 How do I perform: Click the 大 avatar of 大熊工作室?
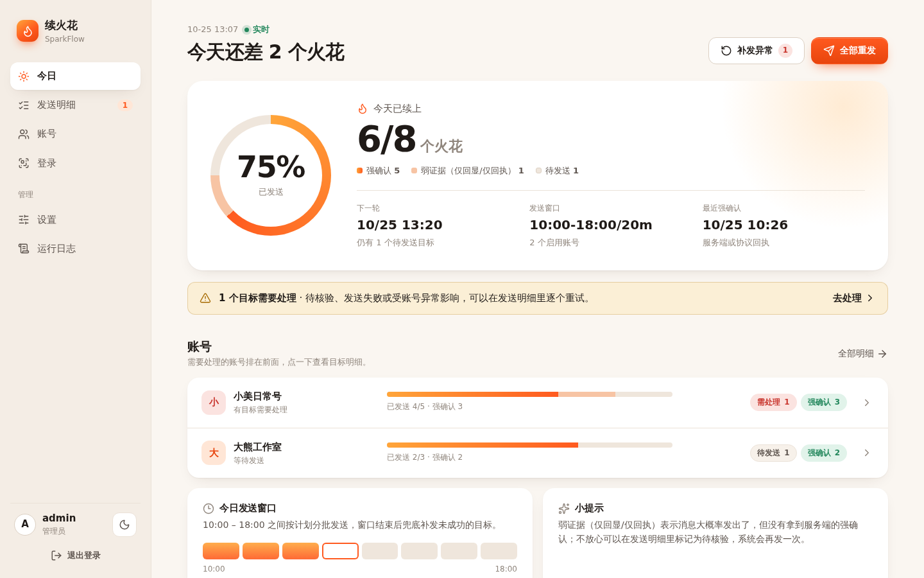(x=214, y=453)
